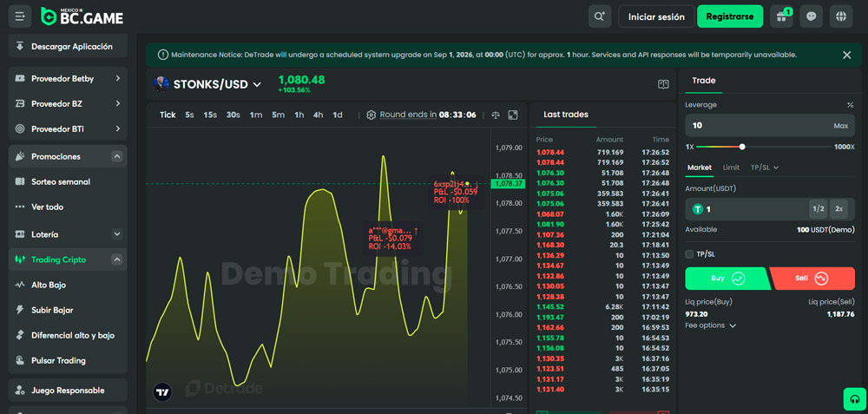This screenshot has height=414, width=868.
Task: Set leverage to Max
Action: pyautogui.click(x=841, y=126)
